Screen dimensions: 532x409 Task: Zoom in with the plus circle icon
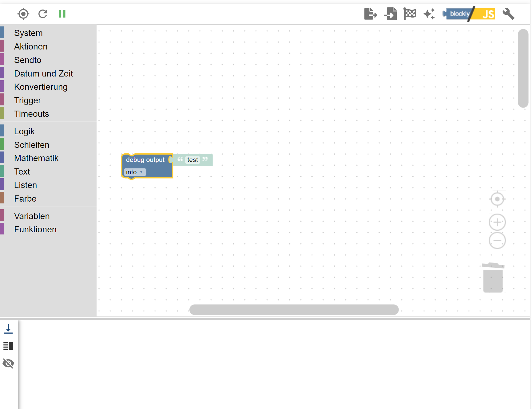click(497, 222)
